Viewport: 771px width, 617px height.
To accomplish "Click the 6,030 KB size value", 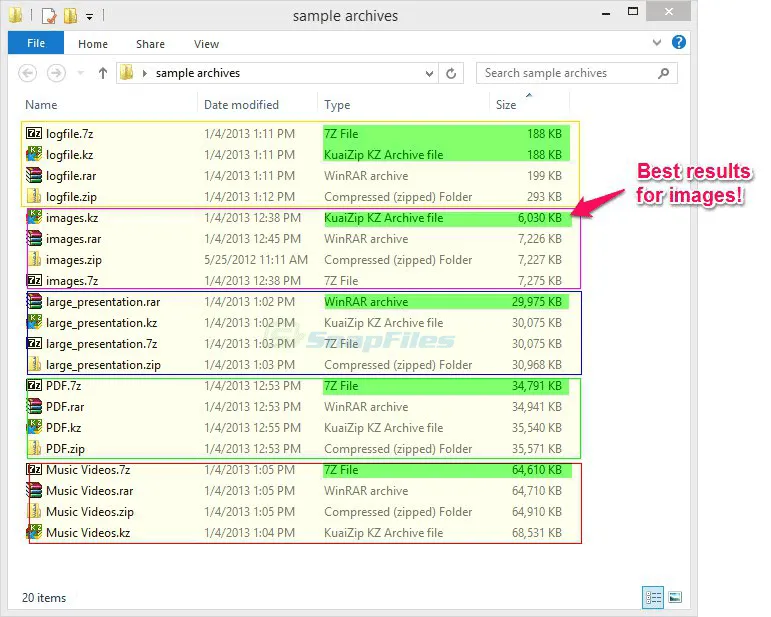I will (x=539, y=218).
